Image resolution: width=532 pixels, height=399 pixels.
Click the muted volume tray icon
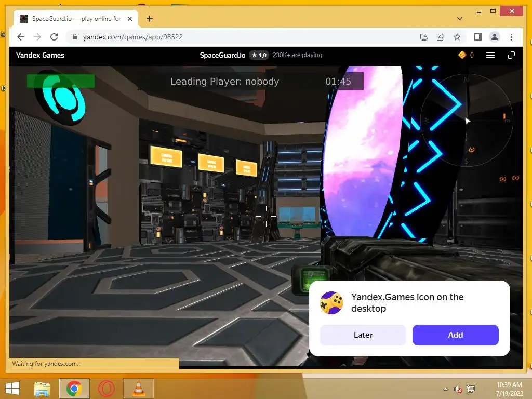pos(458,389)
